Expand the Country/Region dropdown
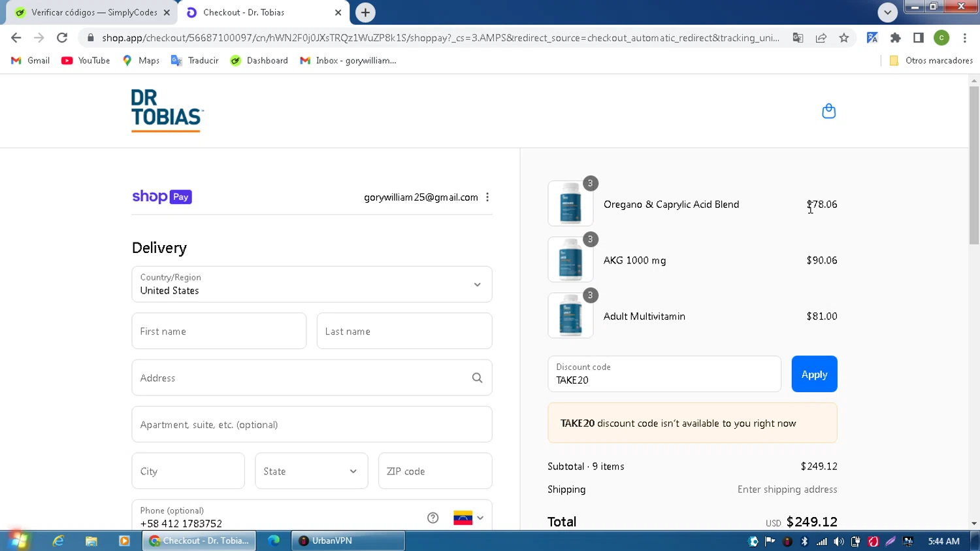The image size is (980, 551). pos(312,284)
